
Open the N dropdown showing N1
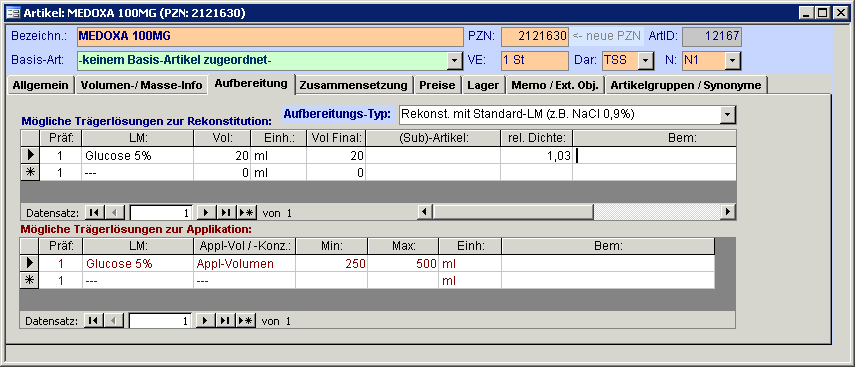point(733,61)
